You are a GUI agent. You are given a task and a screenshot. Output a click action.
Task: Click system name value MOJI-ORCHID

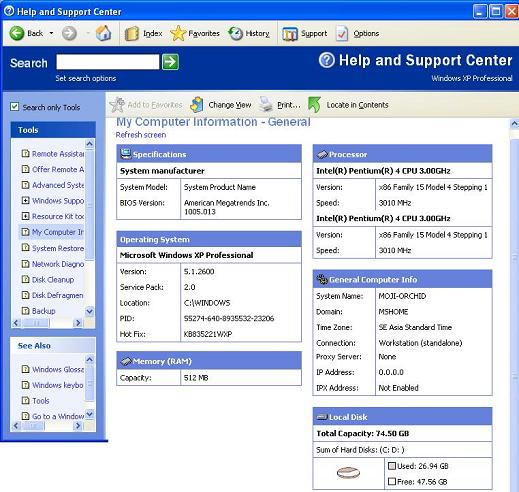click(402, 296)
